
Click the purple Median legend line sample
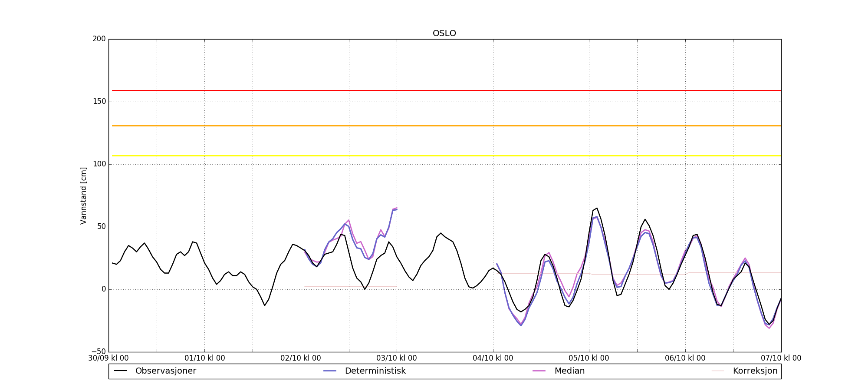tap(539, 371)
